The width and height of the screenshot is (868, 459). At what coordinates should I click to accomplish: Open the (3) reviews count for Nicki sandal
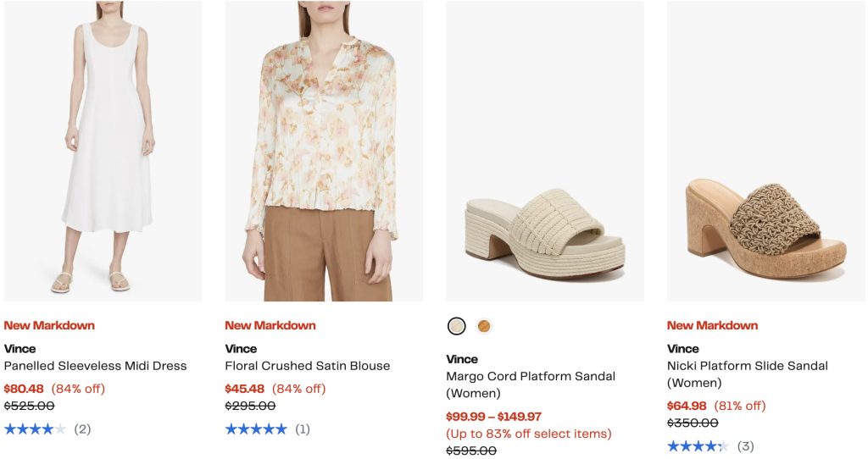pyautogui.click(x=745, y=446)
